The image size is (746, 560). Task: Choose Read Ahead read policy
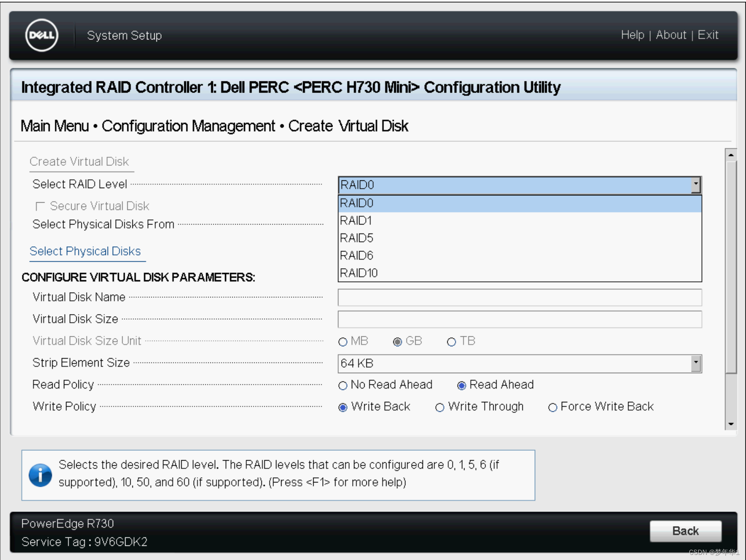(x=461, y=385)
